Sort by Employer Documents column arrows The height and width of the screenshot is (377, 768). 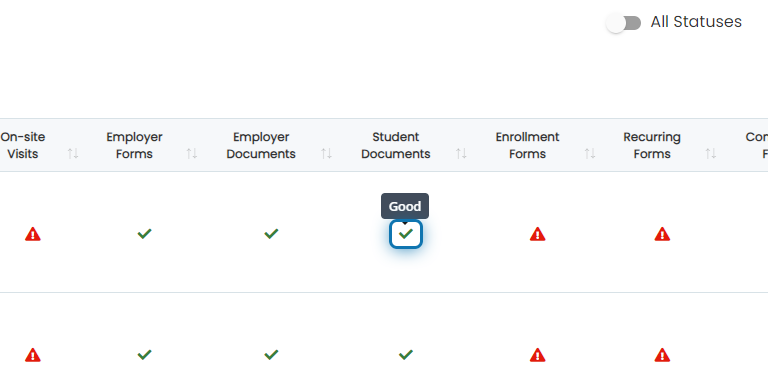(x=326, y=154)
